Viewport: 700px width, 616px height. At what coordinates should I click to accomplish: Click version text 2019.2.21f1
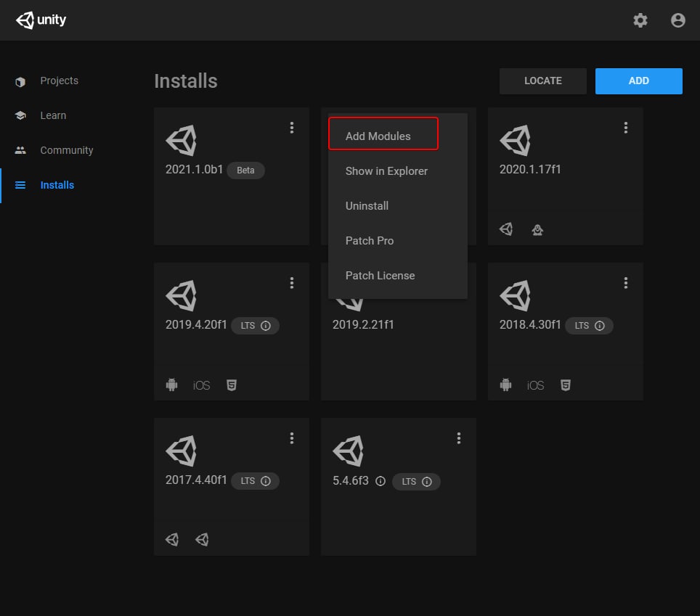pyautogui.click(x=363, y=325)
